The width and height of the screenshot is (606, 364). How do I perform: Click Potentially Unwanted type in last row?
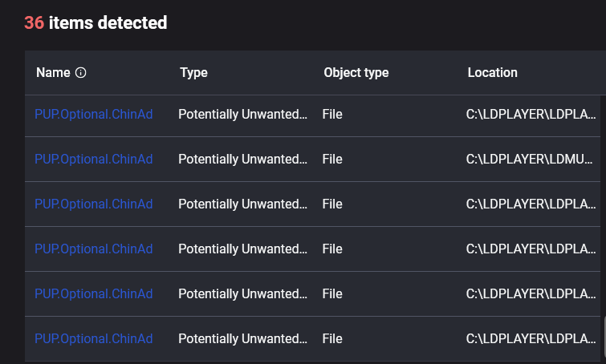coord(242,339)
